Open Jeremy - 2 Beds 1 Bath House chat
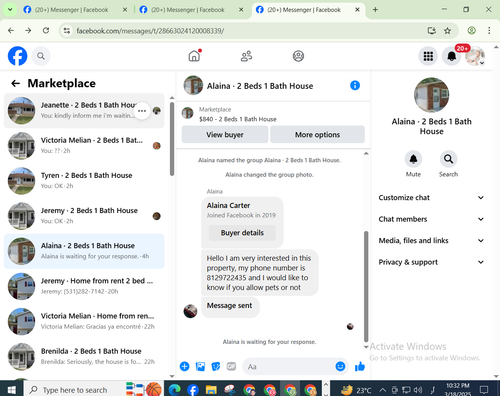Viewport: 500px width, 396px height. pyautogui.click(x=84, y=216)
